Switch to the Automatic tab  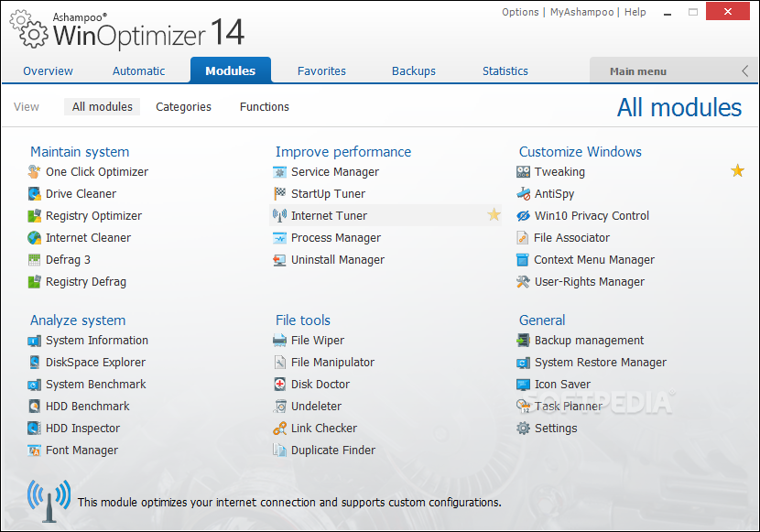click(x=138, y=71)
